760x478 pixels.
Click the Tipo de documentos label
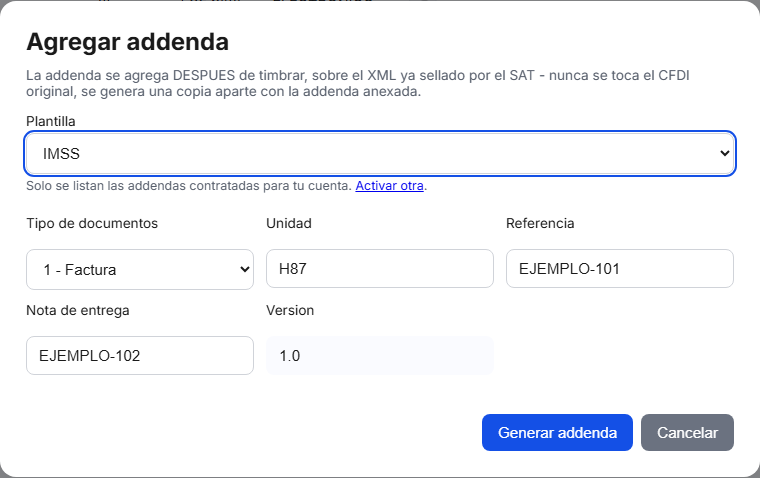tap(92, 223)
